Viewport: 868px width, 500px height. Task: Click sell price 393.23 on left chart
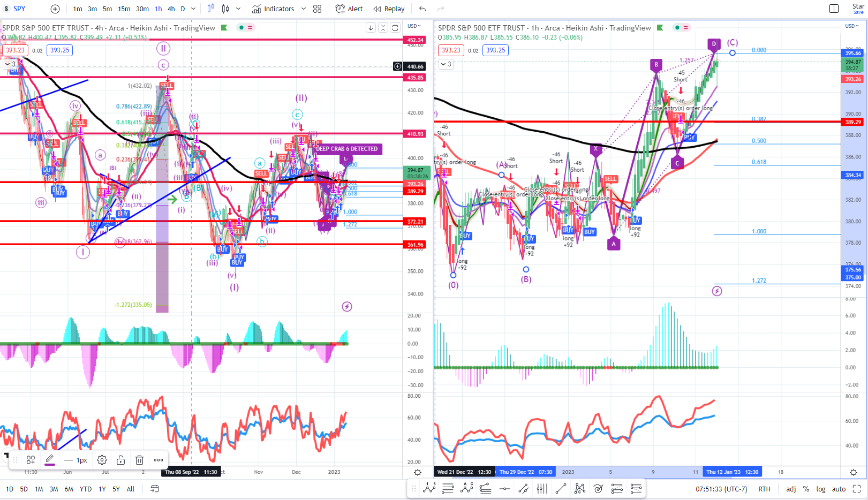[15, 50]
